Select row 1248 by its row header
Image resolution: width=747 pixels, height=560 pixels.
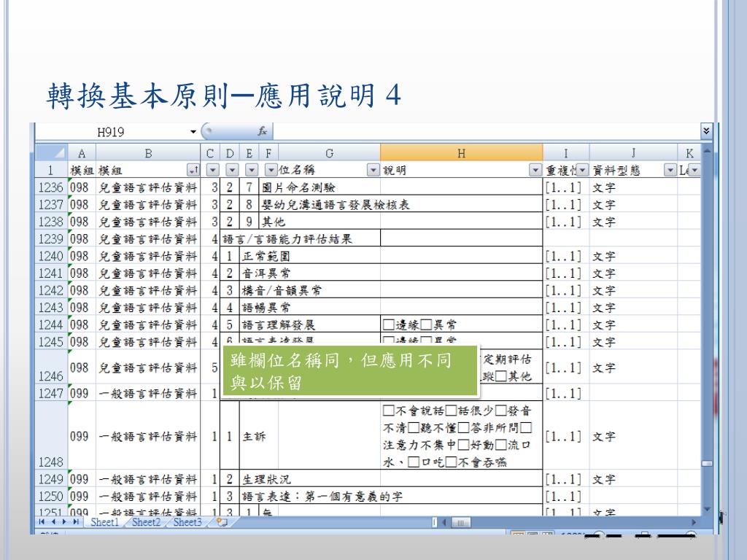tap(51, 436)
